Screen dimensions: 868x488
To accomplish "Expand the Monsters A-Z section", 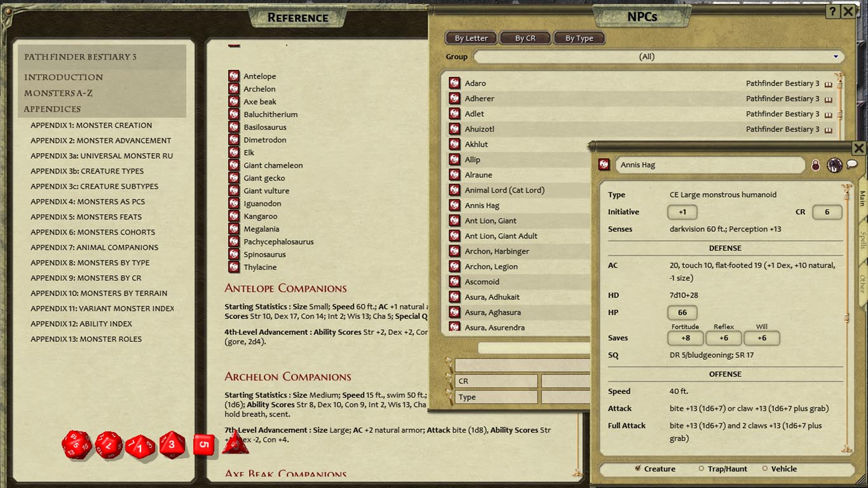I will click(58, 93).
